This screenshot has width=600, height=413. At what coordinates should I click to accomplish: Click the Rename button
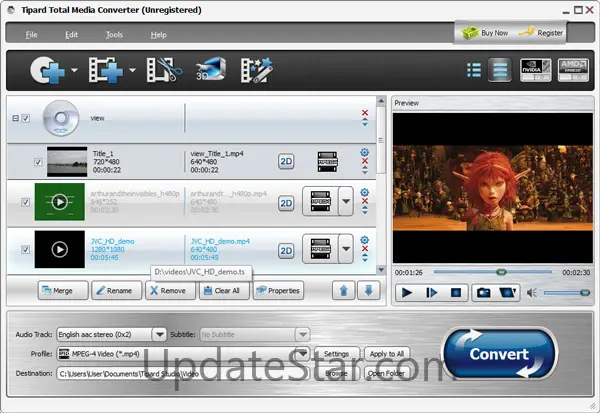point(116,291)
